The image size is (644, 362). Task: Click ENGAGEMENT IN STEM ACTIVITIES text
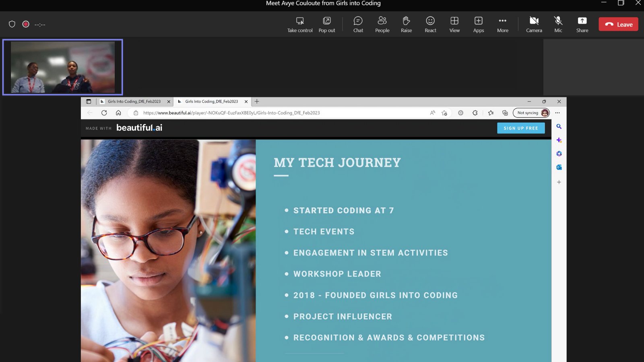point(370,253)
